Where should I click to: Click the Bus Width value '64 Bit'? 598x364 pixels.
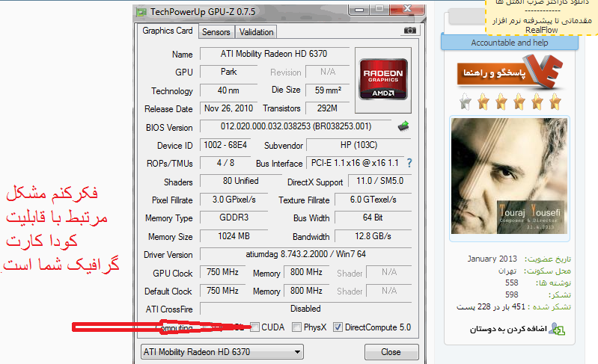pyautogui.click(x=373, y=218)
